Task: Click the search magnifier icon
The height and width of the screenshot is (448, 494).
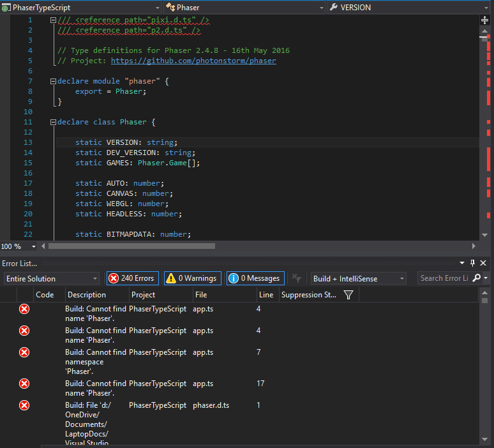Action: tap(477, 278)
